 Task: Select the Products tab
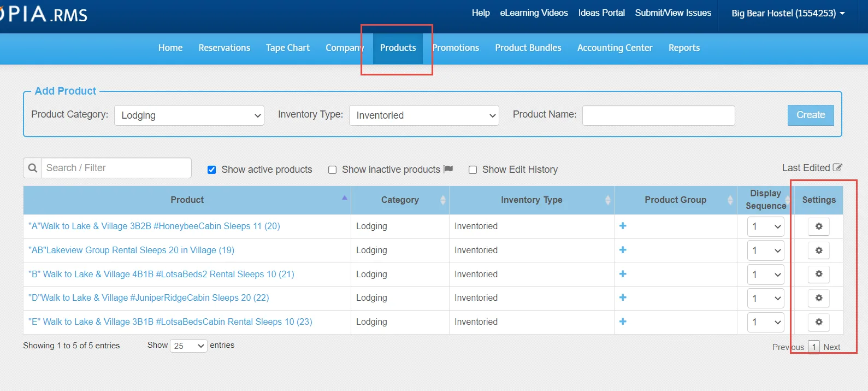[x=398, y=48]
